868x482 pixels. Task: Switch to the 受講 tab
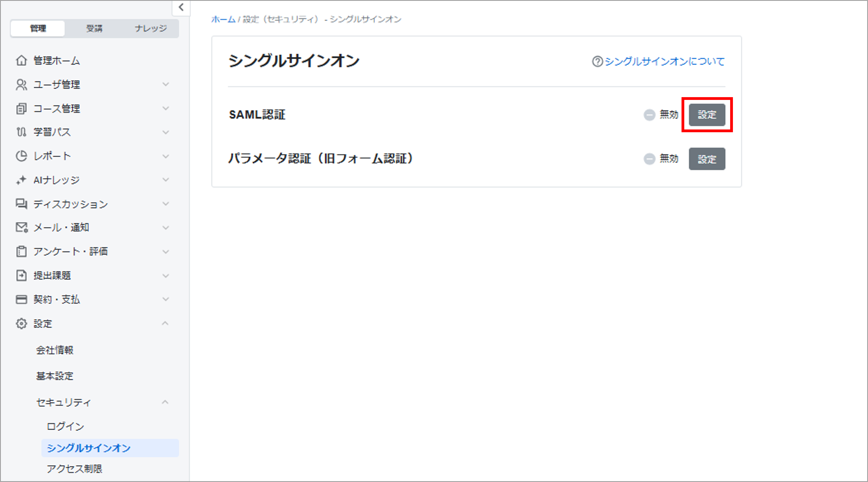point(94,28)
